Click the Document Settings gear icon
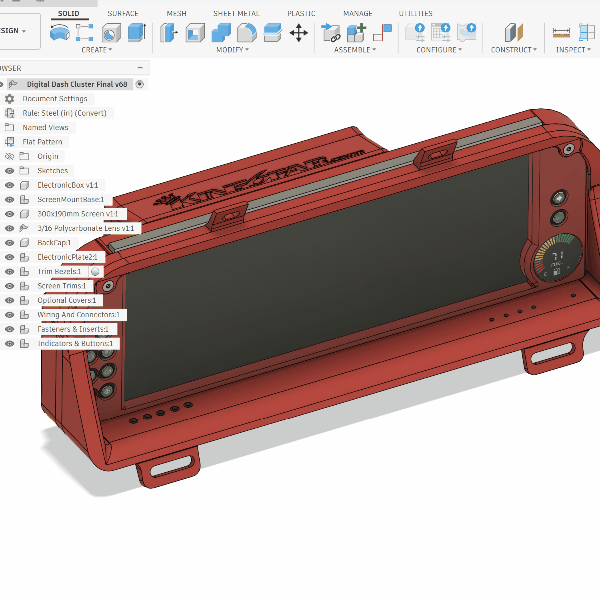The image size is (600, 600). pyautogui.click(x=9, y=99)
